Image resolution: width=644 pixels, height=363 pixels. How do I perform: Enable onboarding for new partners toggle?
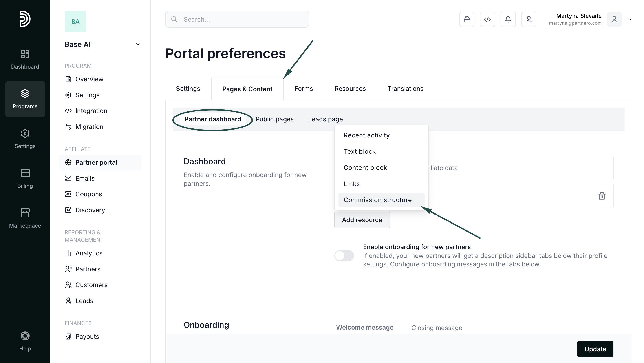[x=344, y=255]
